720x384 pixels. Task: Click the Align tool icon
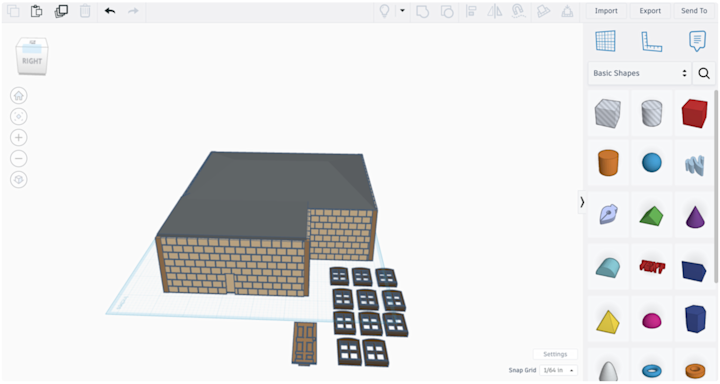tap(471, 11)
